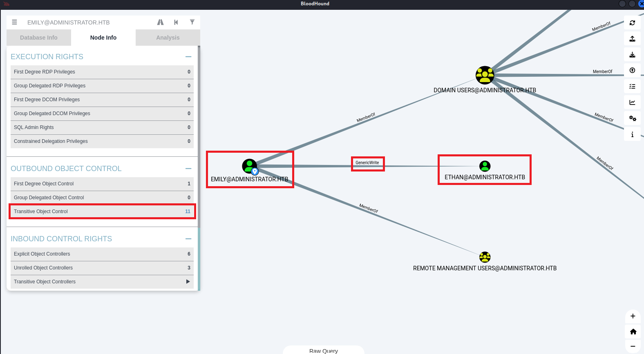Screen dimensions: 644x354
Task: Open the about info icon
Action: (632, 134)
